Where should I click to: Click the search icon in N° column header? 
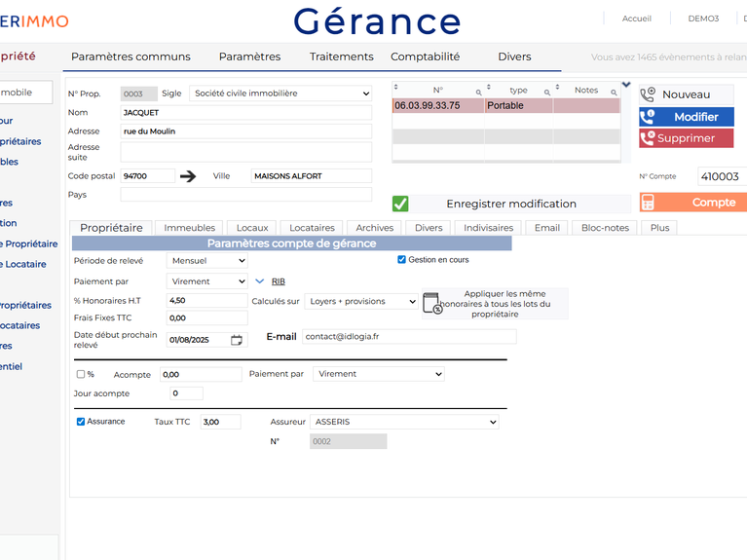[478, 93]
